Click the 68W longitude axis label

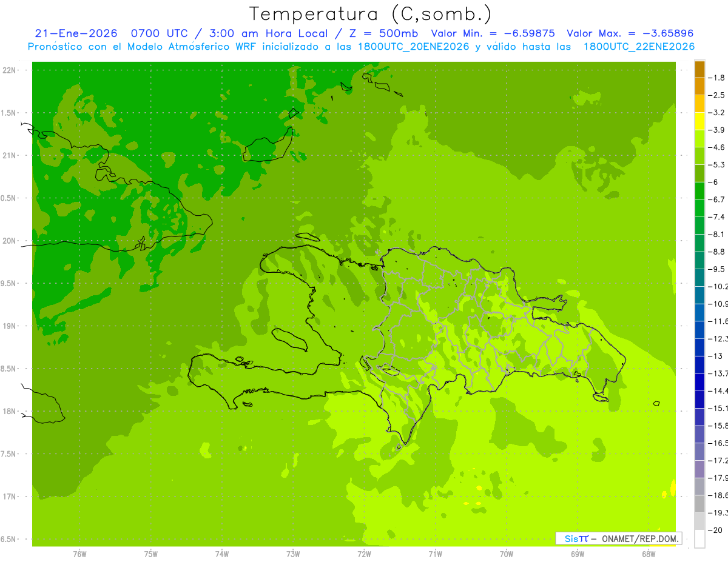click(649, 554)
